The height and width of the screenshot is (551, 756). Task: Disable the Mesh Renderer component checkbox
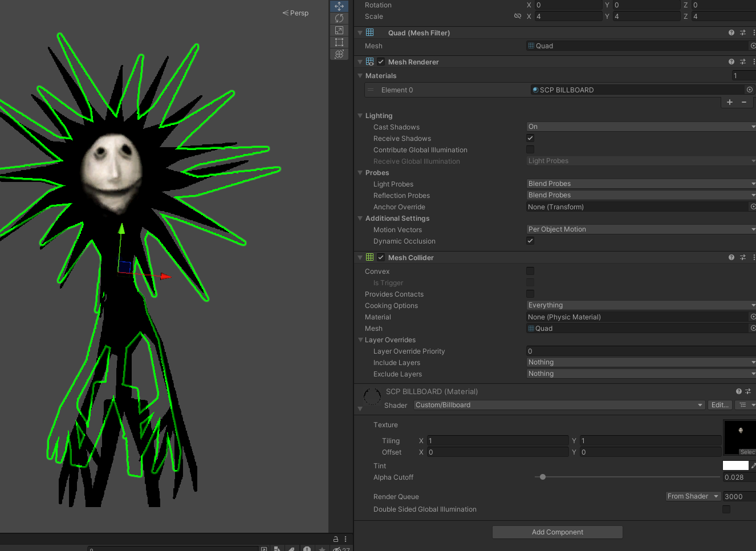(x=381, y=62)
